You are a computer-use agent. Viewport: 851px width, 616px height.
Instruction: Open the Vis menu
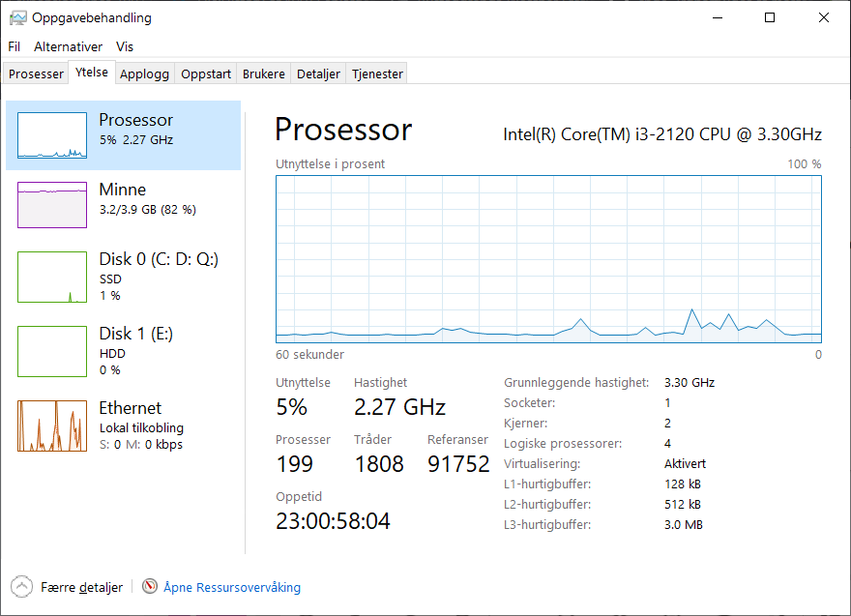[125, 46]
